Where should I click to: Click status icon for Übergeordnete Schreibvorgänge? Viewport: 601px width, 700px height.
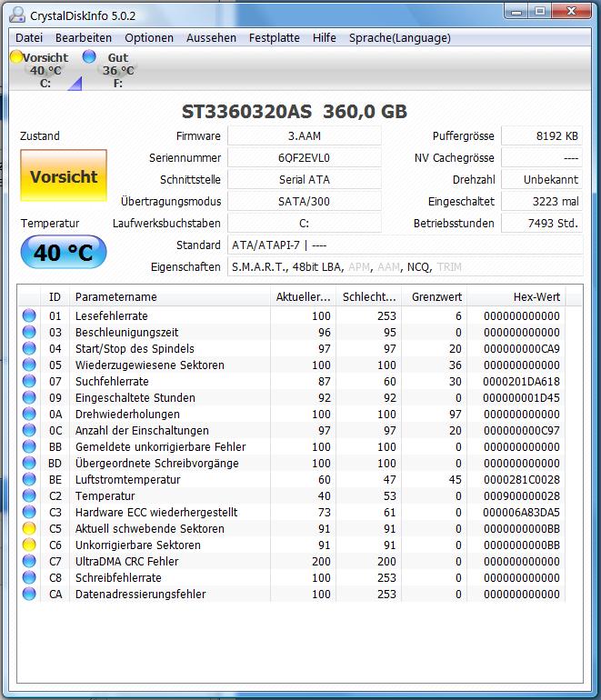click(x=29, y=463)
